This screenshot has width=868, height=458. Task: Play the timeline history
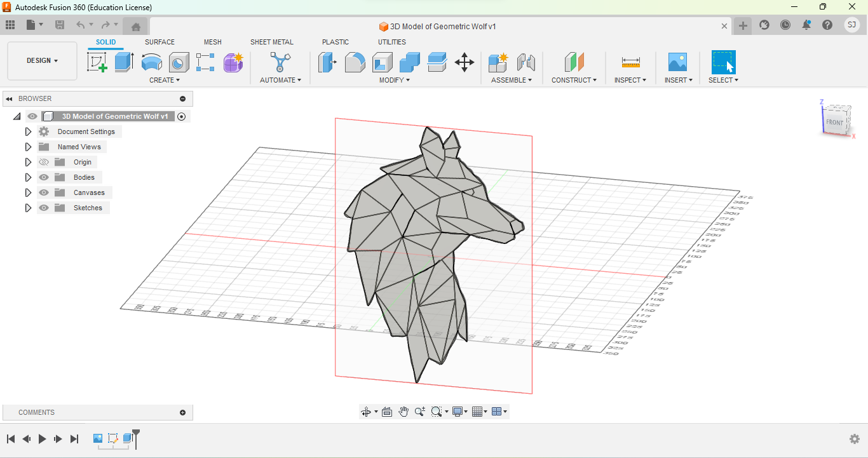click(41, 438)
